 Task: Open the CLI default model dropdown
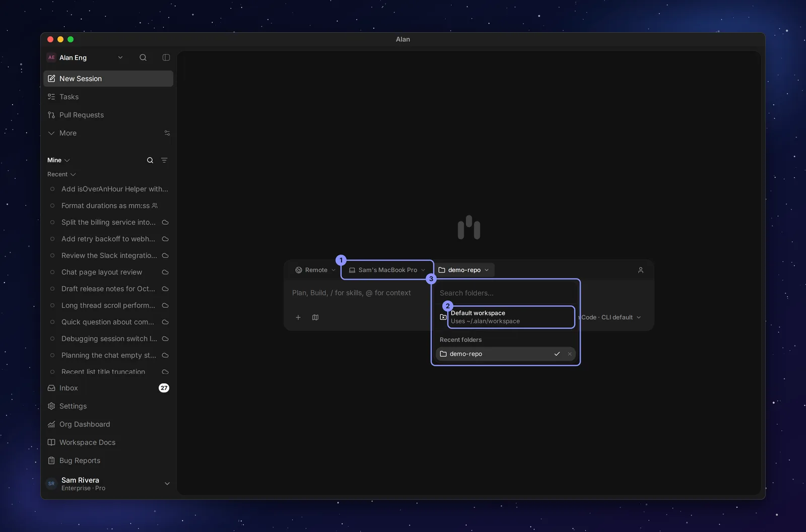pos(611,317)
